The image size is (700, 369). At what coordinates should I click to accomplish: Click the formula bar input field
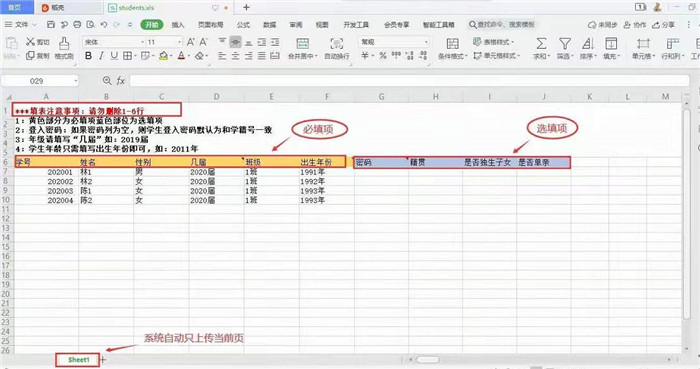point(409,81)
